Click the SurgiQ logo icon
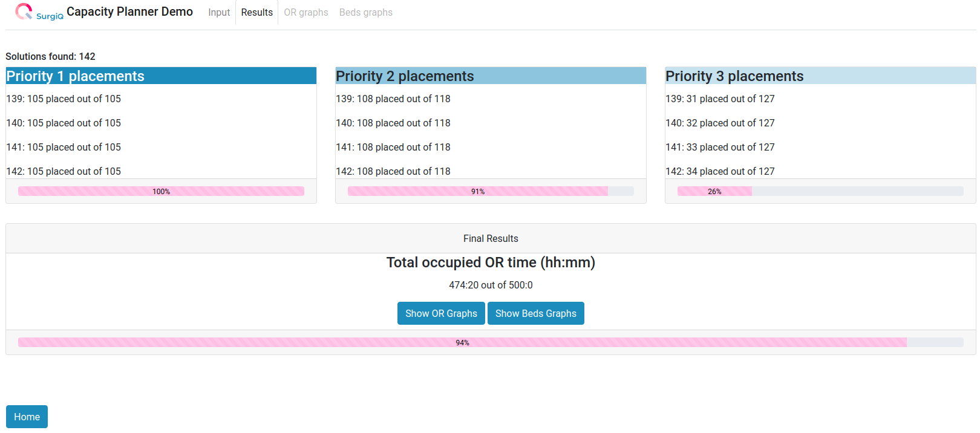Image resolution: width=980 pixels, height=433 pixels. click(24, 11)
